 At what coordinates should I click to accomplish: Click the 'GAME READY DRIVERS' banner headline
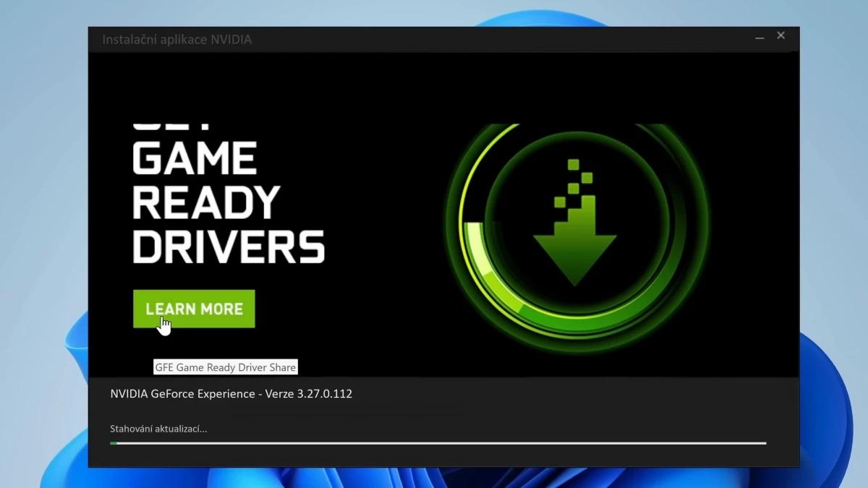tap(229, 202)
